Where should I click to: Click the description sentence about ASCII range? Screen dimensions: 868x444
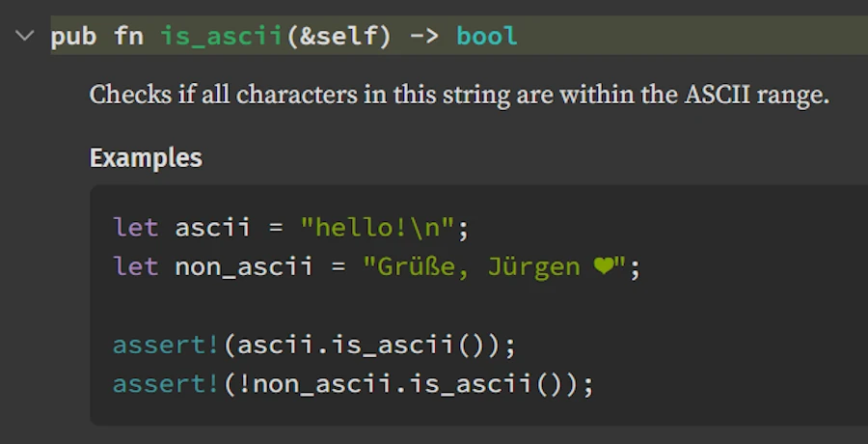[x=459, y=96]
